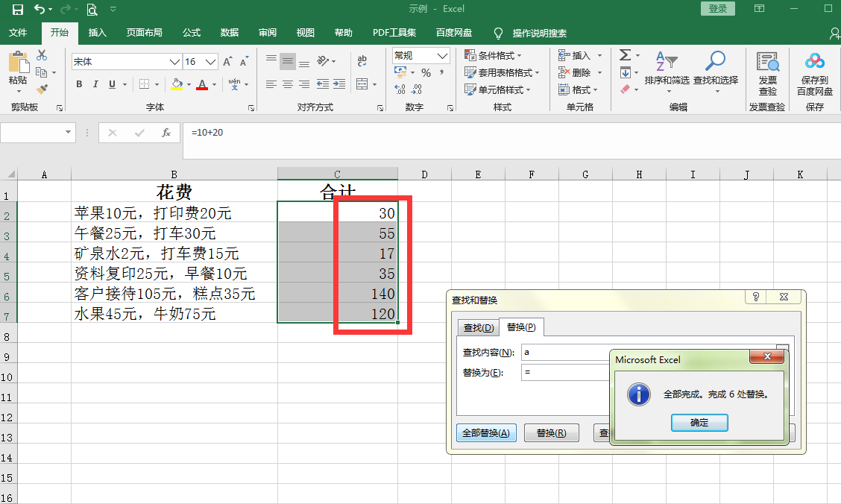Click the 查找内容 input field
The height and width of the screenshot is (504, 841).
[x=565, y=352]
